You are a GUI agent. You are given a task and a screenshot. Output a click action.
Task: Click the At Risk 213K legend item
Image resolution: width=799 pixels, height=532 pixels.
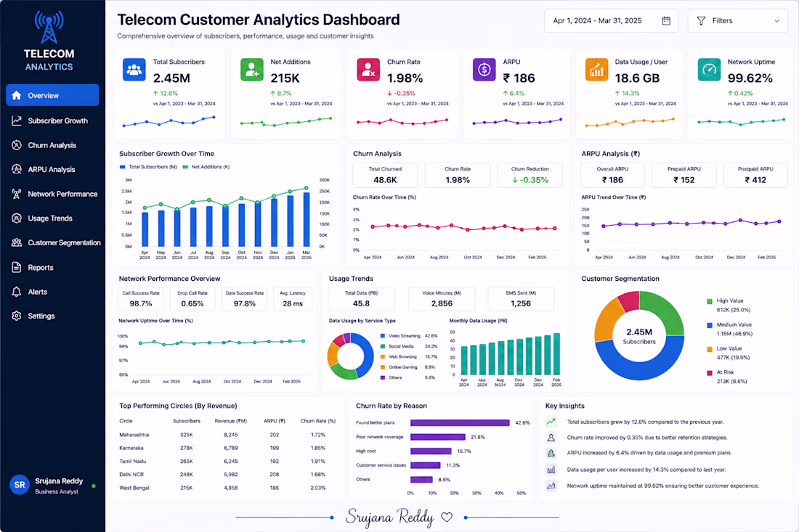pos(726,377)
